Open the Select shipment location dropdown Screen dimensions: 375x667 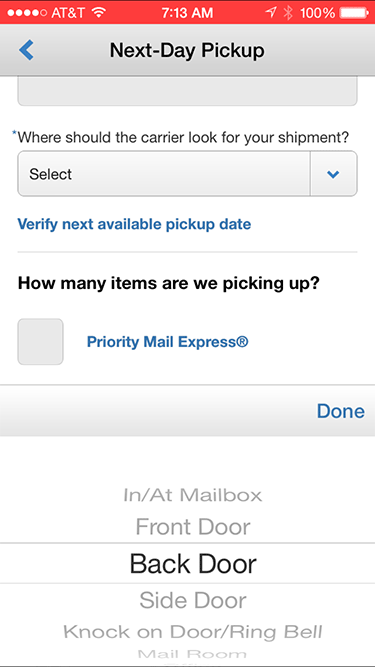[187, 174]
